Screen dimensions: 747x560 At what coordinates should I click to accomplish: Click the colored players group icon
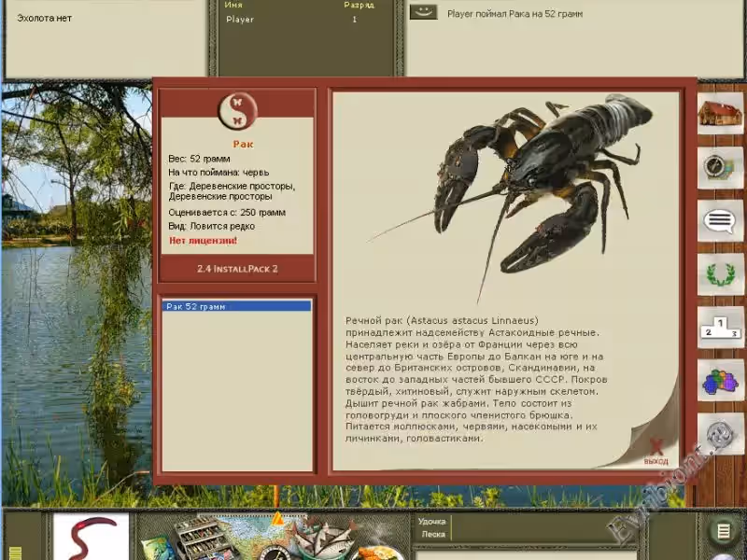coord(720,381)
